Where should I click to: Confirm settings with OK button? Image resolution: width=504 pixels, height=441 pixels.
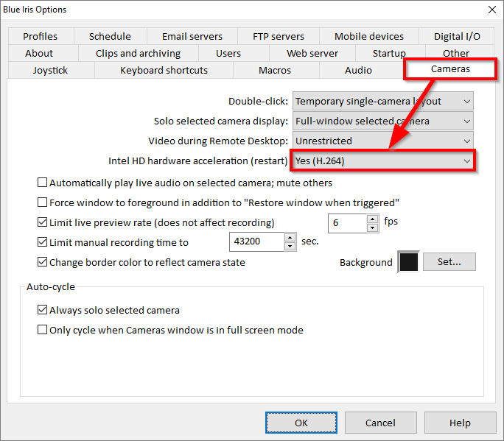(301, 423)
